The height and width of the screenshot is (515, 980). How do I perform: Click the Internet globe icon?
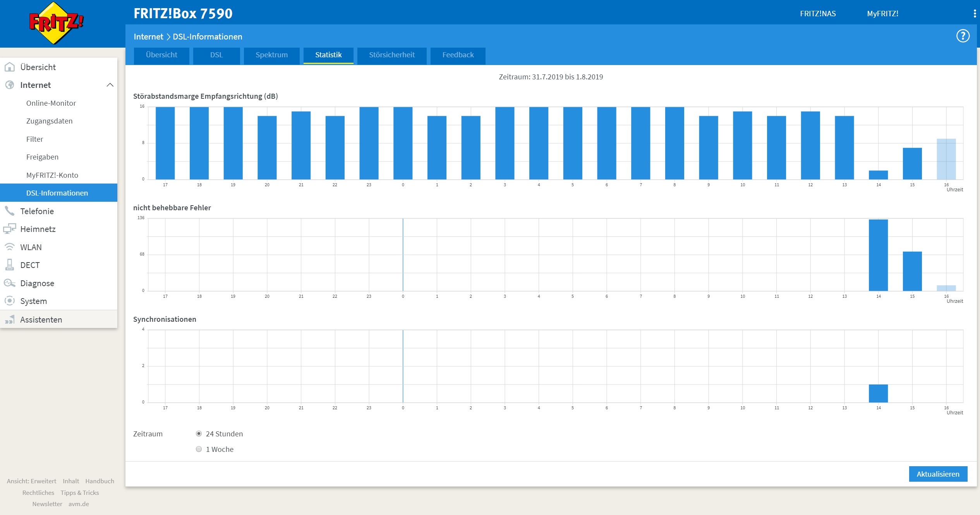point(10,85)
